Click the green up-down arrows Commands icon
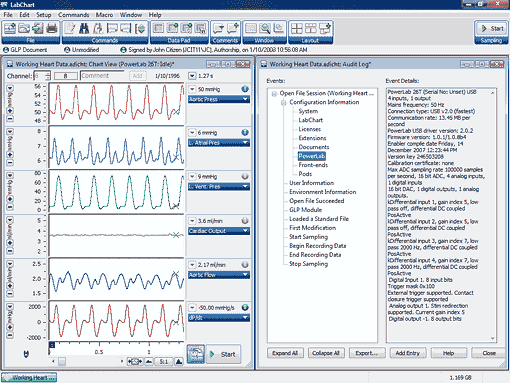 140,29
